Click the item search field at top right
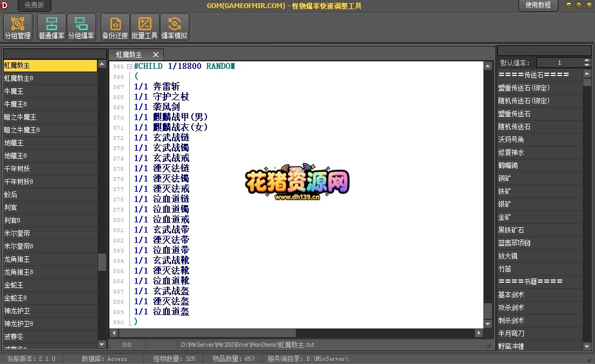 (544, 51)
